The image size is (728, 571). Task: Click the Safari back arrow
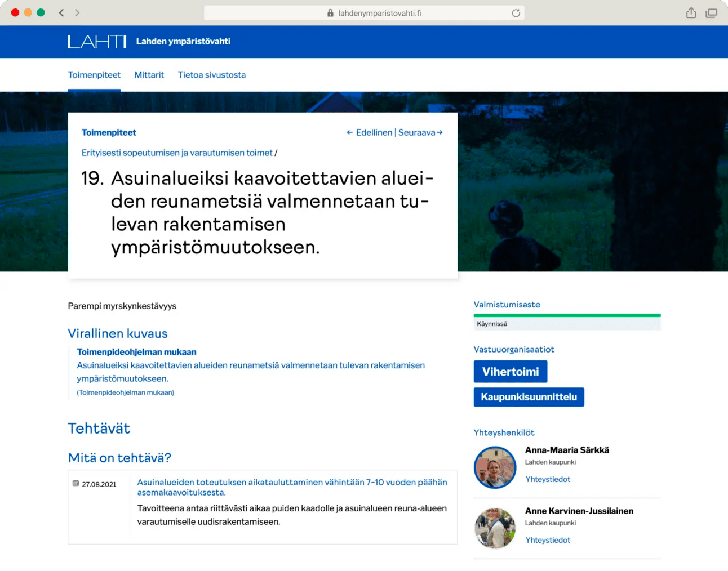(x=61, y=12)
